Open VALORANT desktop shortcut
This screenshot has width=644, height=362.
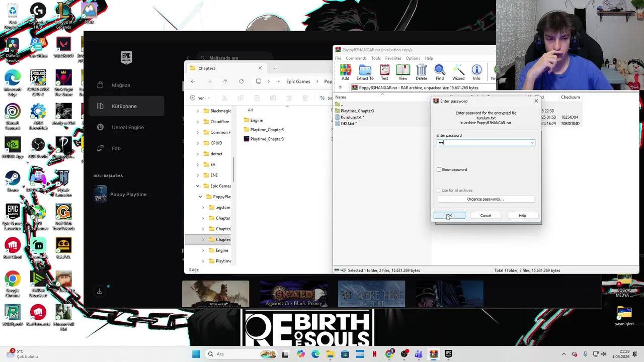pos(63,48)
